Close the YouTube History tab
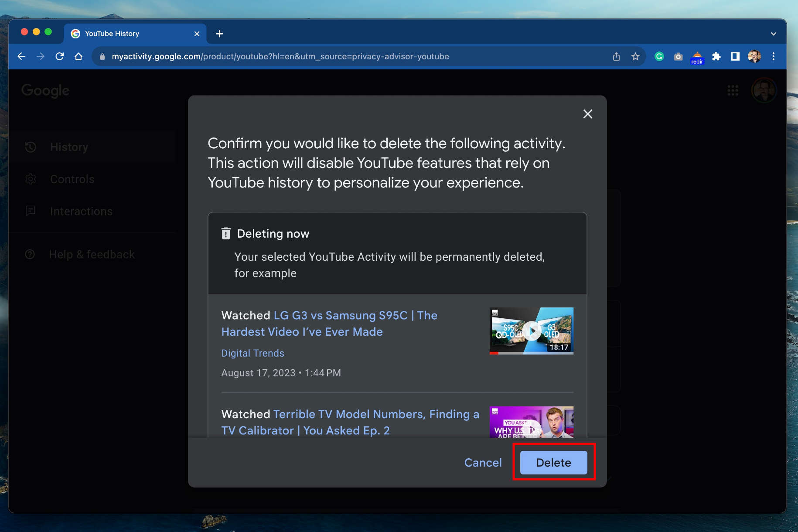This screenshot has height=532, width=798. (197, 34)
